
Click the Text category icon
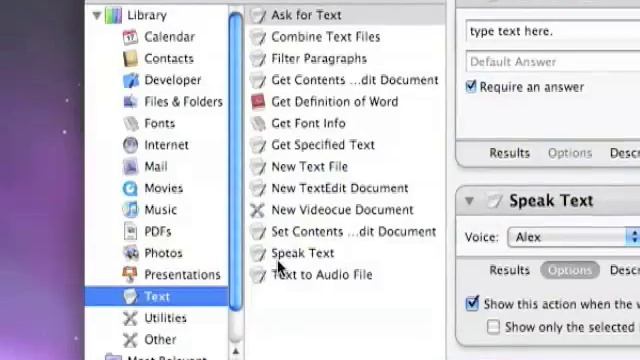coord(130,296)
